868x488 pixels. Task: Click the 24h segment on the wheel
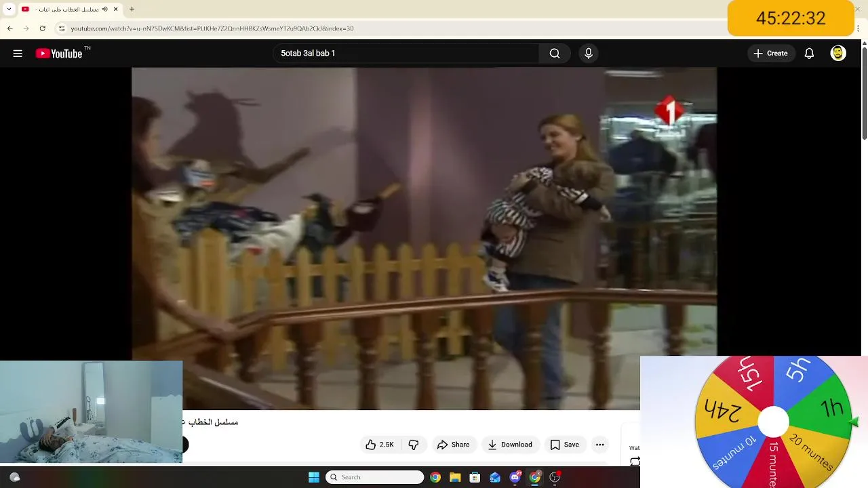[x=723, y=409]
